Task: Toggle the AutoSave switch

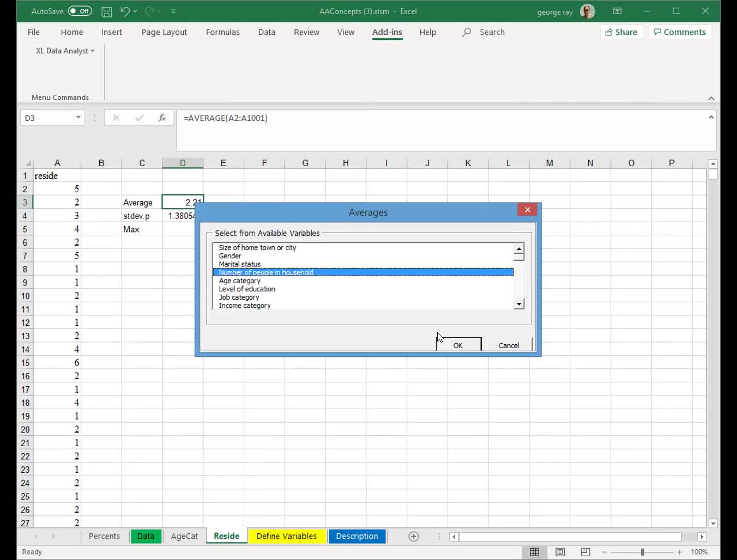Action: 80,11
